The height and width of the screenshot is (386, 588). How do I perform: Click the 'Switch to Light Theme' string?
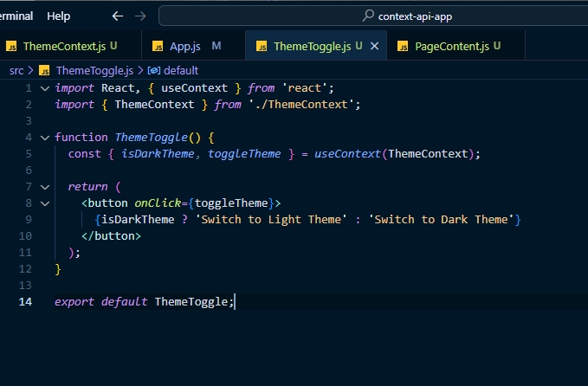pos(271,219)
